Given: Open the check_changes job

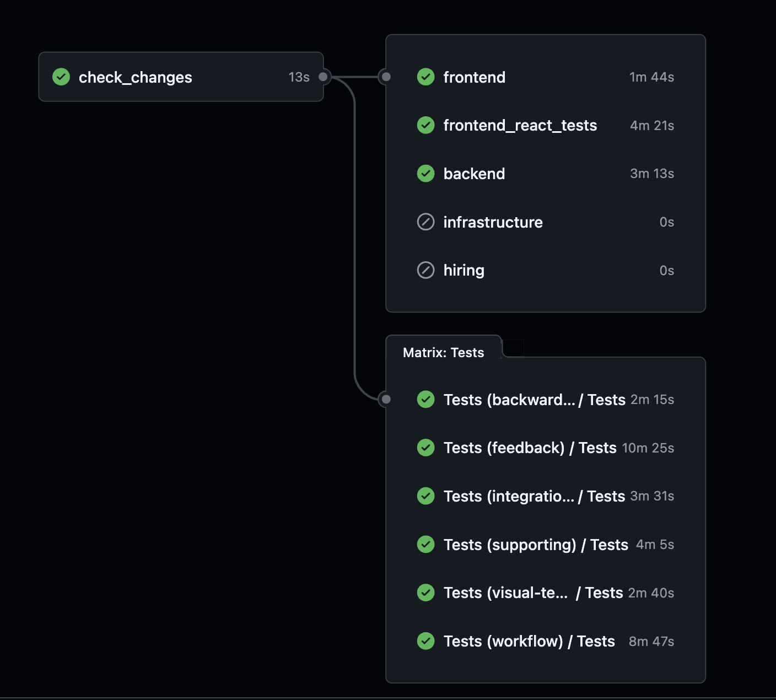Looking at the screenshot, I should coord(136,77).
